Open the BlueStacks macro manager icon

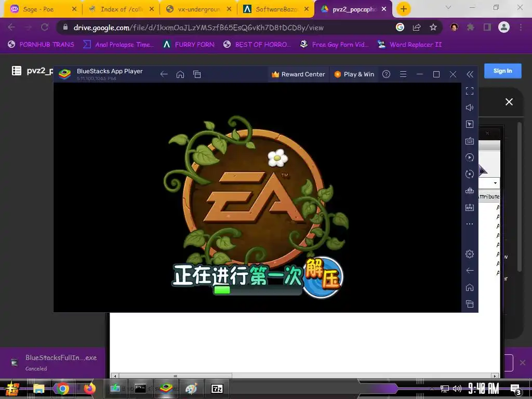[470, 191]
